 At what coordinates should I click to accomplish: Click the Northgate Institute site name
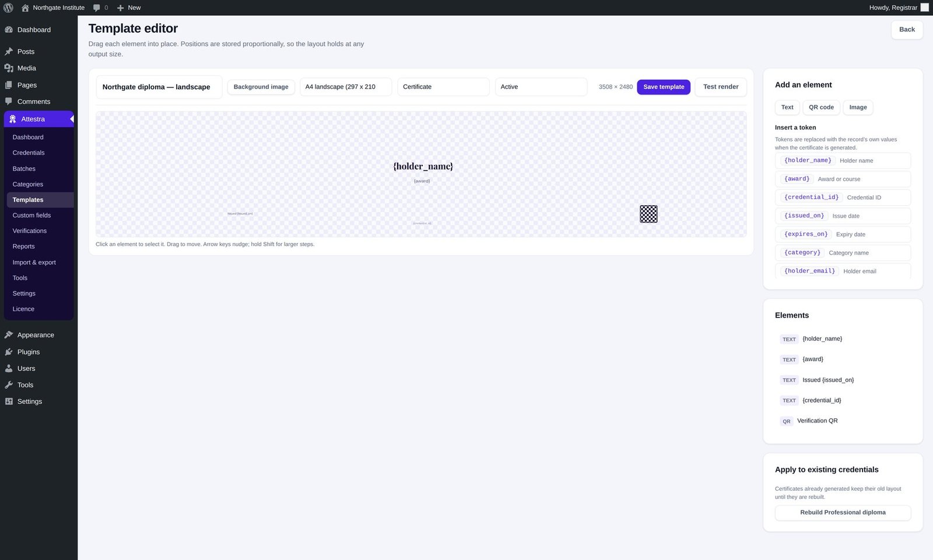click(x=58, y=8)
